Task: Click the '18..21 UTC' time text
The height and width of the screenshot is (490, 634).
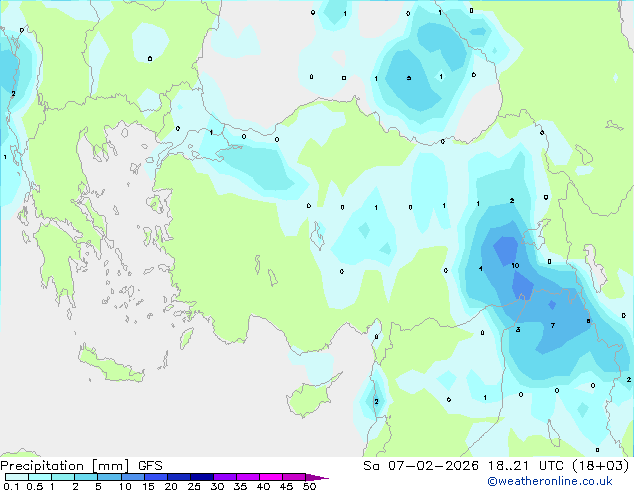Action: (x=526, y=466)
